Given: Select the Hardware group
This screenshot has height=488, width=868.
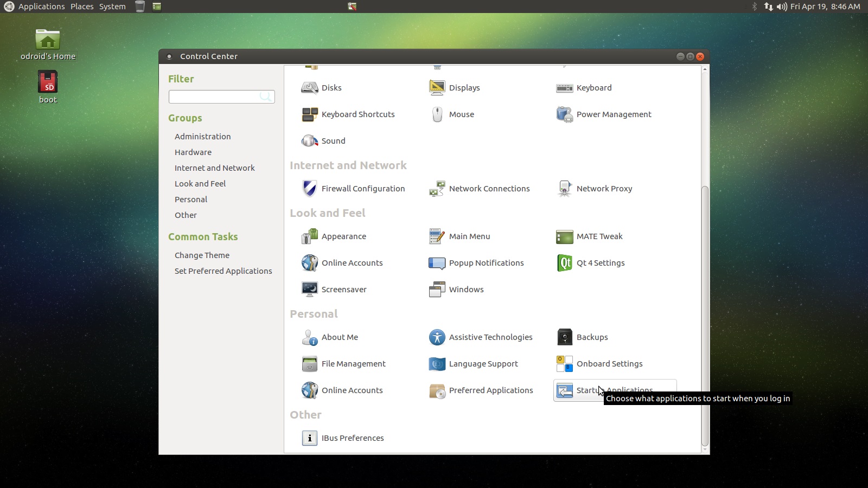Looking at the screenshot, I should (x=193, y=152).
